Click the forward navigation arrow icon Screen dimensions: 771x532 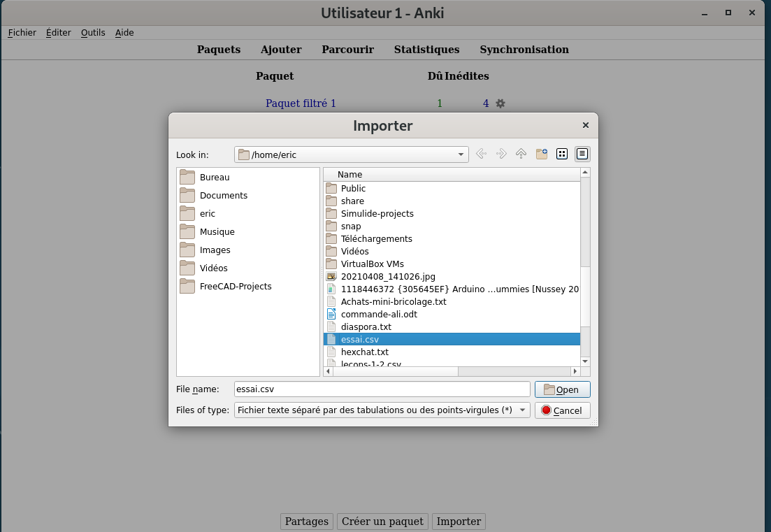501,154
